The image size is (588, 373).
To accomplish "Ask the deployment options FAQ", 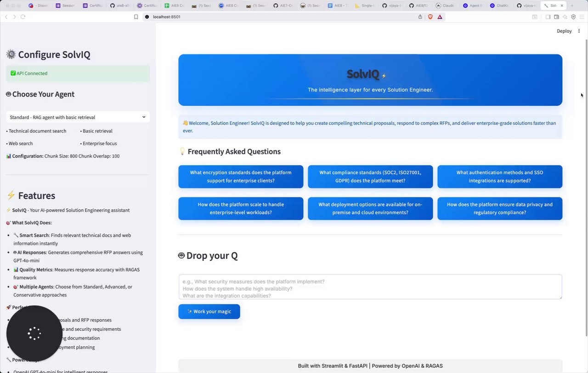I will [370, 208].
